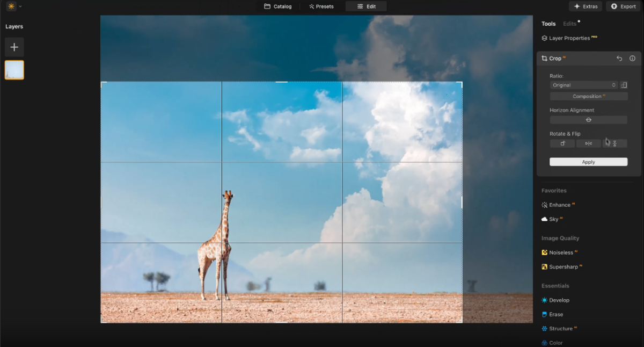Screen dimensions: 644x347
Task: Expand the Luminar menu chevron
Action: 20,6
